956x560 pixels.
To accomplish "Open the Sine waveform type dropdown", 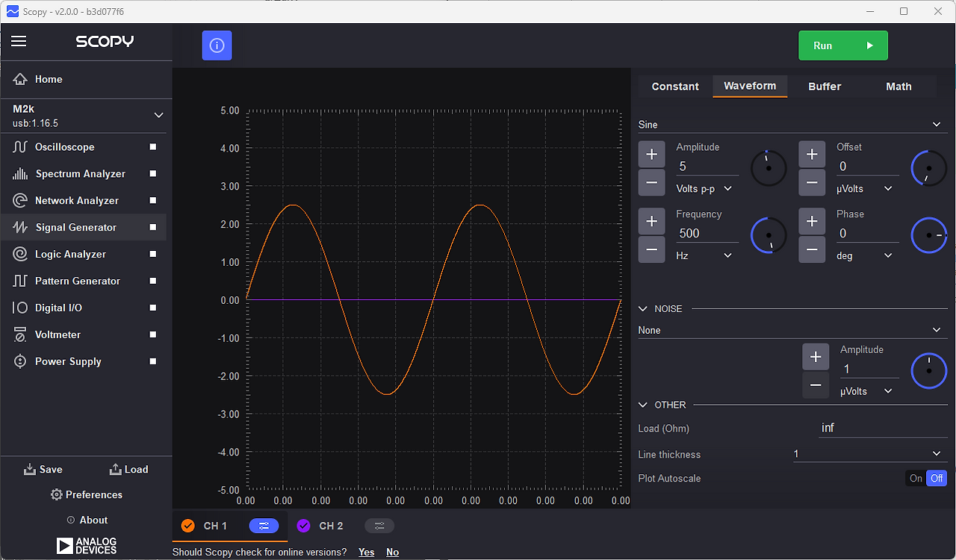I will coord(792,125).
